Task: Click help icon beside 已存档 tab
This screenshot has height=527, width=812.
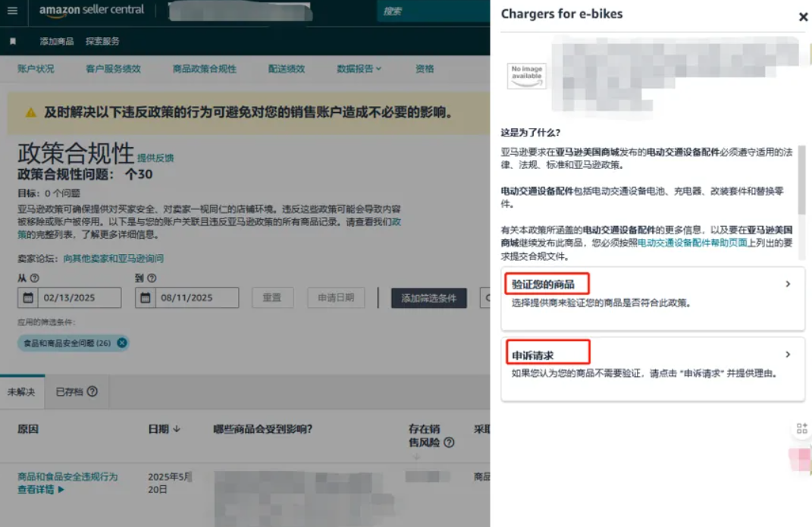Action: [92, 391]
